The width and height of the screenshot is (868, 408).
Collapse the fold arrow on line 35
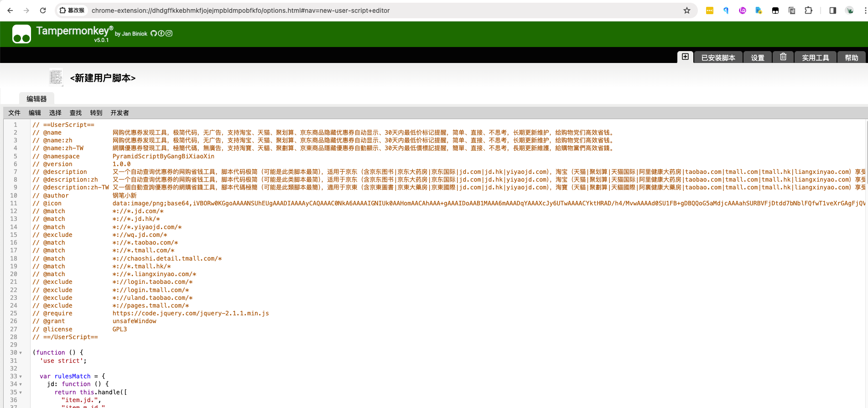(x=21, y=392)
